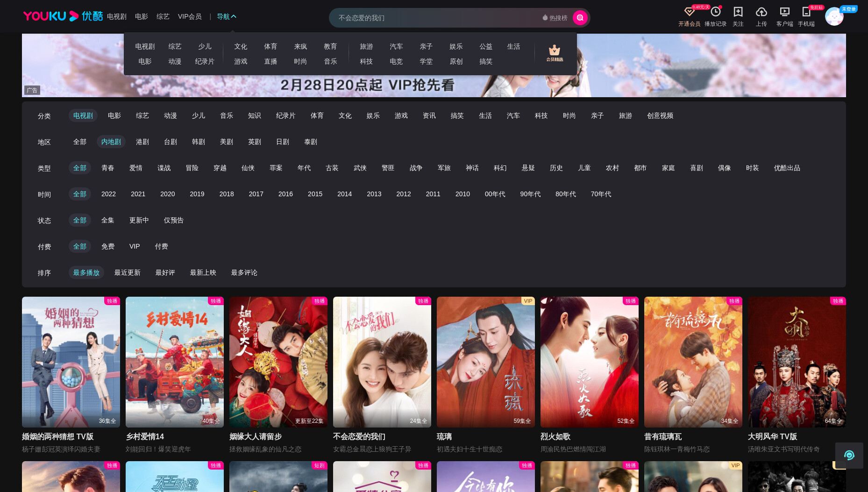
Task: Filter year by 90年代
Action: (530, 194)
